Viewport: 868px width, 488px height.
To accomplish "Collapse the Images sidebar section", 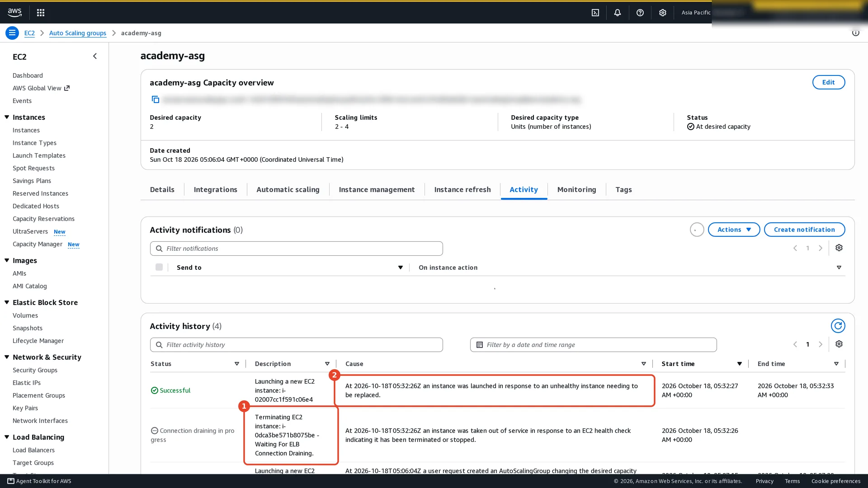I will (7, 260).
